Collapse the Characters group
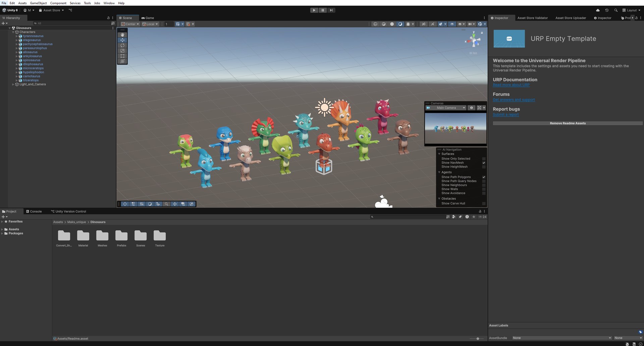Image resolution: width=644 pixels, height=346 pixels. tap(13, 32)
